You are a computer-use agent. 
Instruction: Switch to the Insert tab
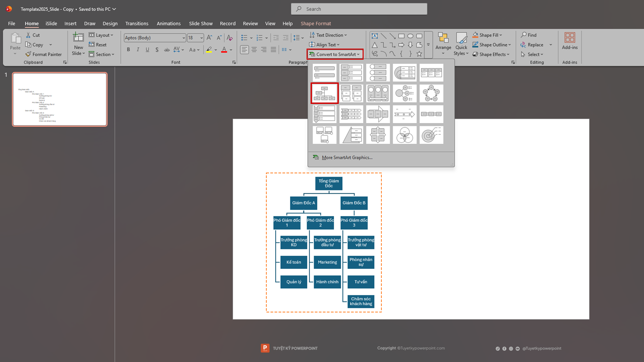(70, 23)
